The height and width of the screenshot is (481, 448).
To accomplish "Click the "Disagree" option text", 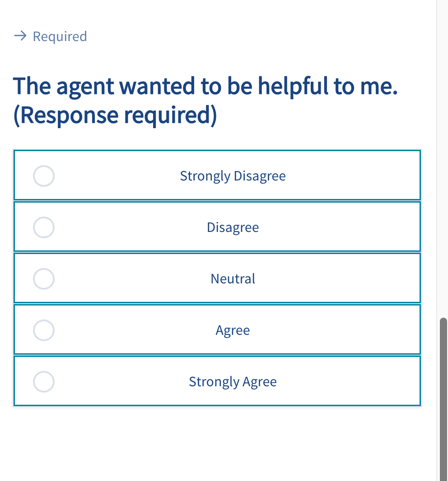I will [x=233, y=227].
